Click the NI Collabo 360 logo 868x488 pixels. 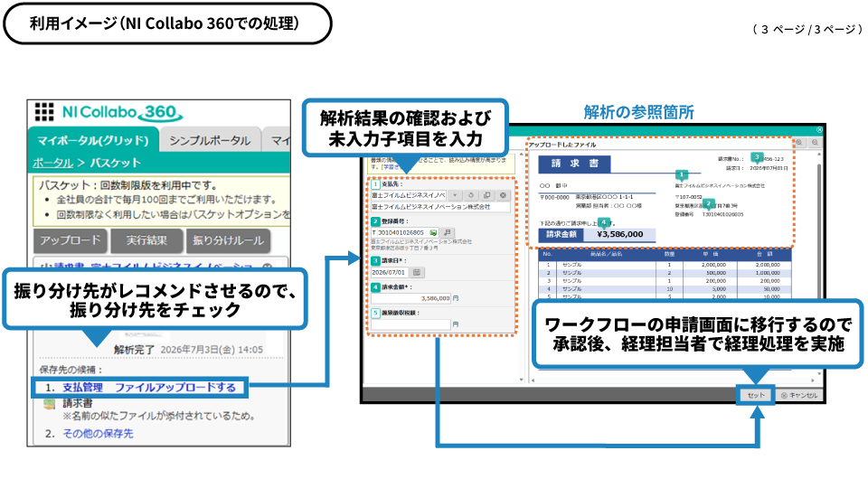122,112
